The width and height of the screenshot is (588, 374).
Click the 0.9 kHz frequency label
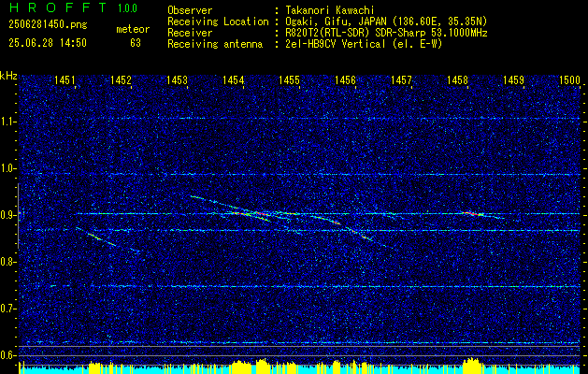[x=7, y=215]
